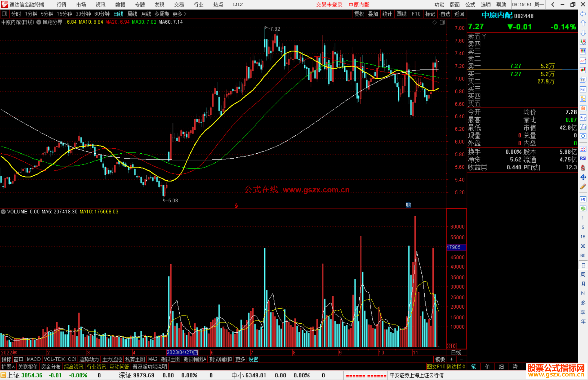Click the 复权 button

(x=359, y=14)
